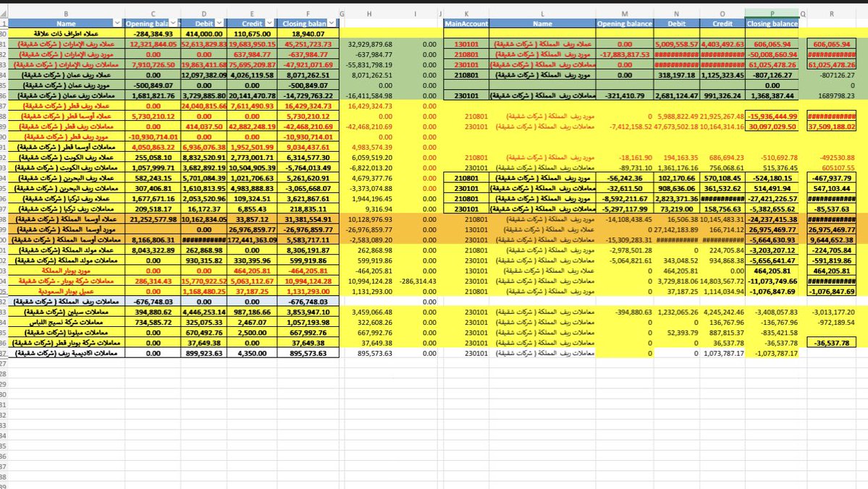Click cell showing 414,000.00
This screenshot has width=868, height=489.
[203, 34]
